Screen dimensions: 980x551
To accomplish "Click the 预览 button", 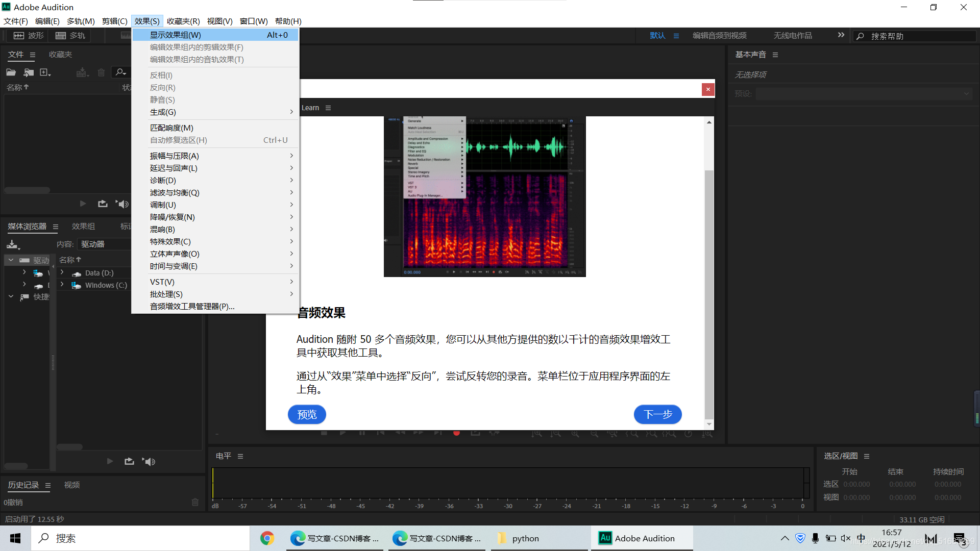I will (307, 414).
